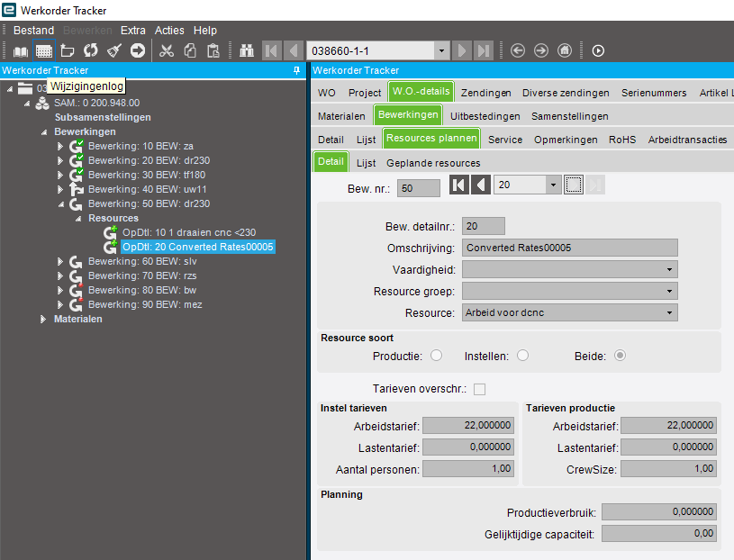Click the paste clipboard icon
Image resolution: width=734 pixels, height=560 pixels.
coord(213,50)
